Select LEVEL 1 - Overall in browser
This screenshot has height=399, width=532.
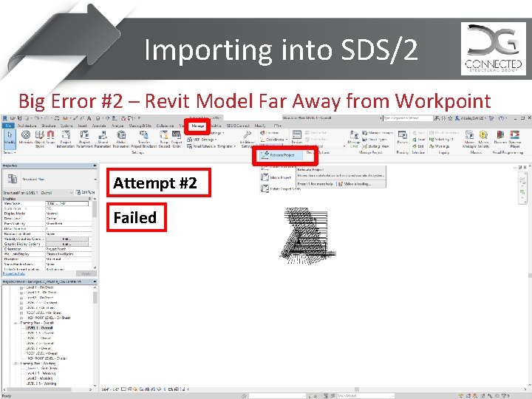[x=40, y=328]
